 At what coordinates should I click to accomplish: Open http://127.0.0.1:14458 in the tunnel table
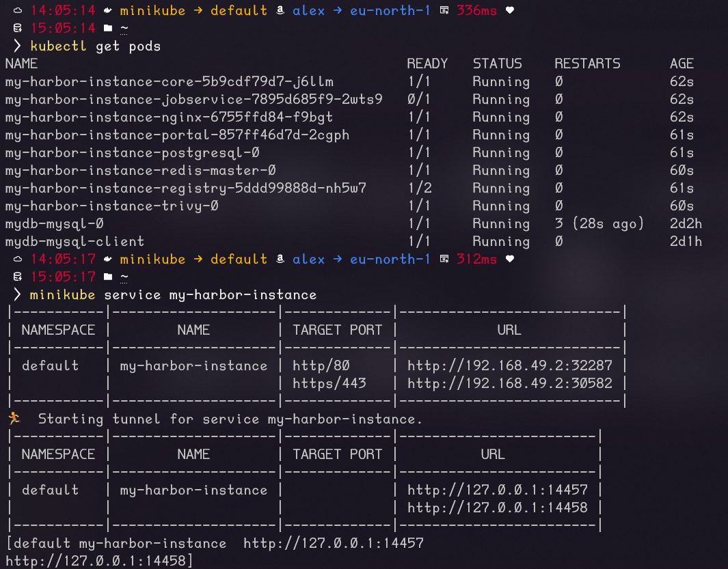pyautogui.click(x=498, y=508)
